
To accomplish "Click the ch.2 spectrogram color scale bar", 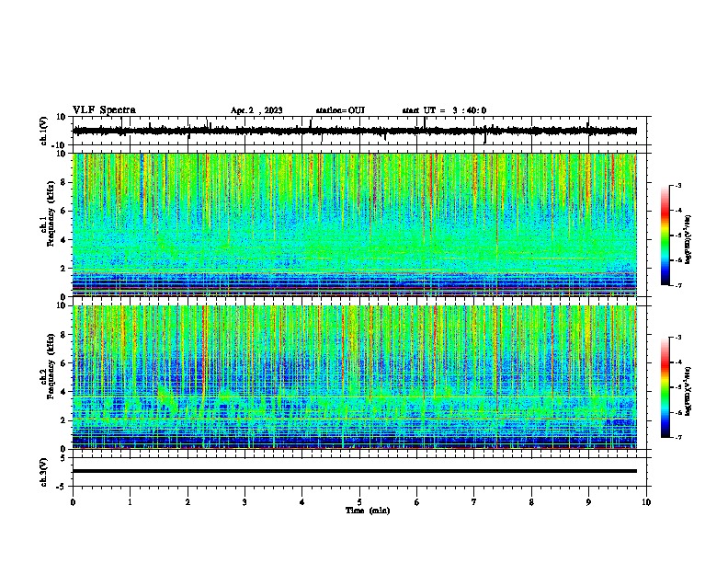I will pyautogui.click(x=665, y=387).
